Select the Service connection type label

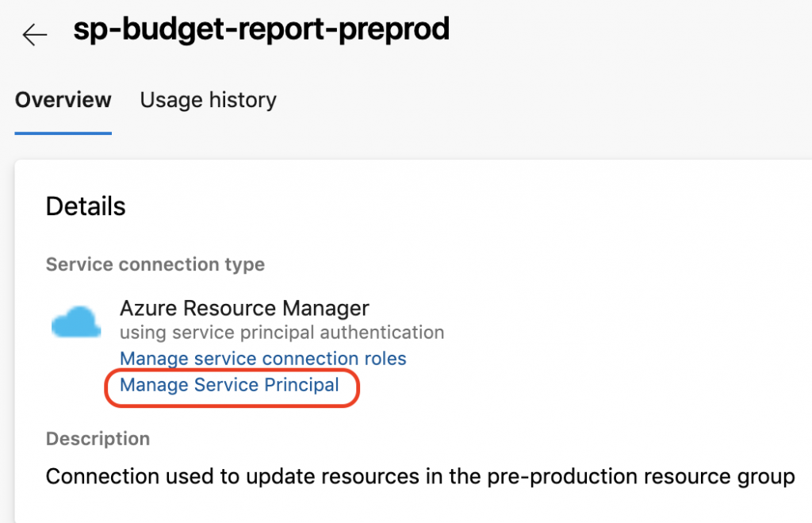click(155, 264)
